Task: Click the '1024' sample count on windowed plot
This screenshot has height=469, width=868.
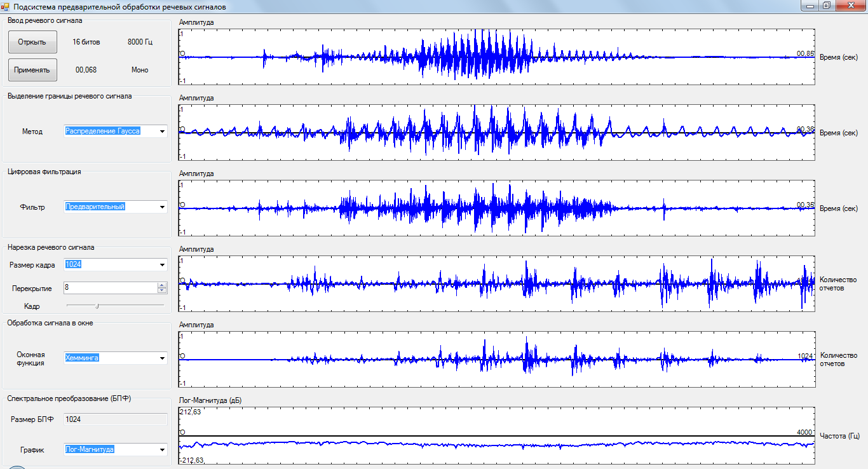Action: pyautogui.click(x=805, y=356)
